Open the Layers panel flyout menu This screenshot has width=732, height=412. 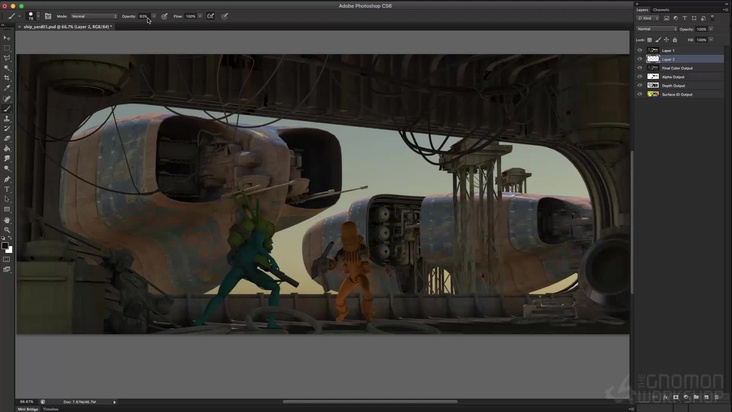(x=725, y=9)
